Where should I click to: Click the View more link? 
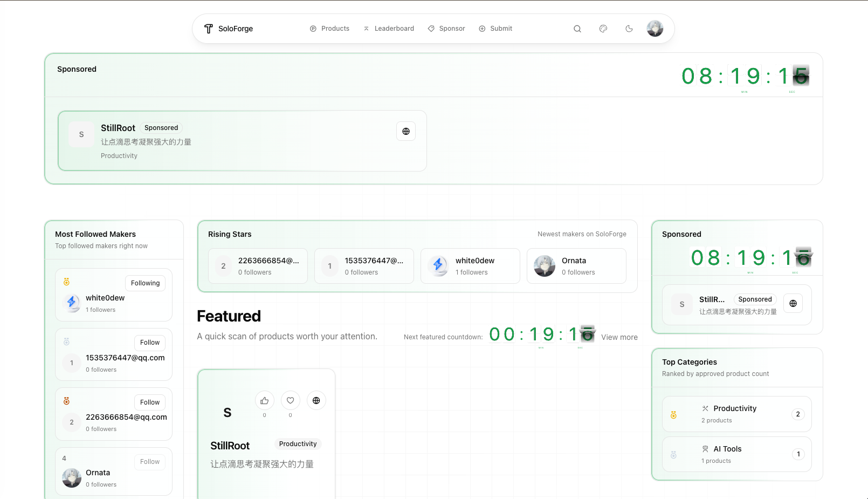(x=619, y=337)
